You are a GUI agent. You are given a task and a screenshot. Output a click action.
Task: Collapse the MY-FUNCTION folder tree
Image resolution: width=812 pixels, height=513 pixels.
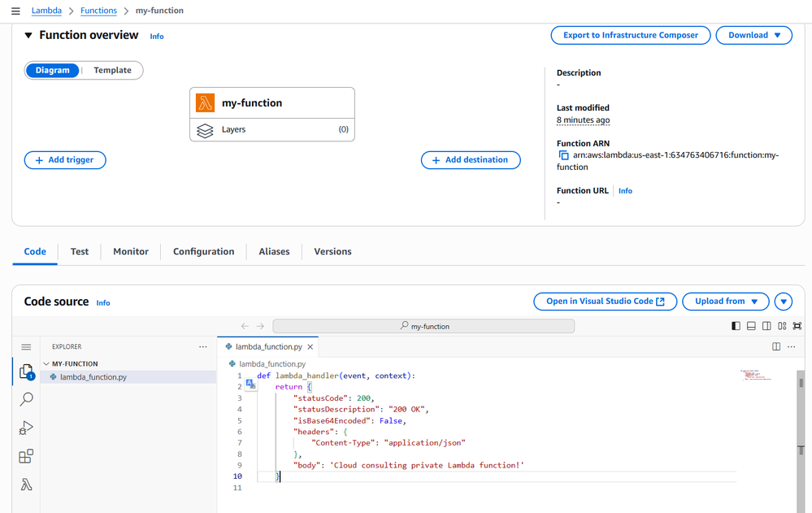46,364
